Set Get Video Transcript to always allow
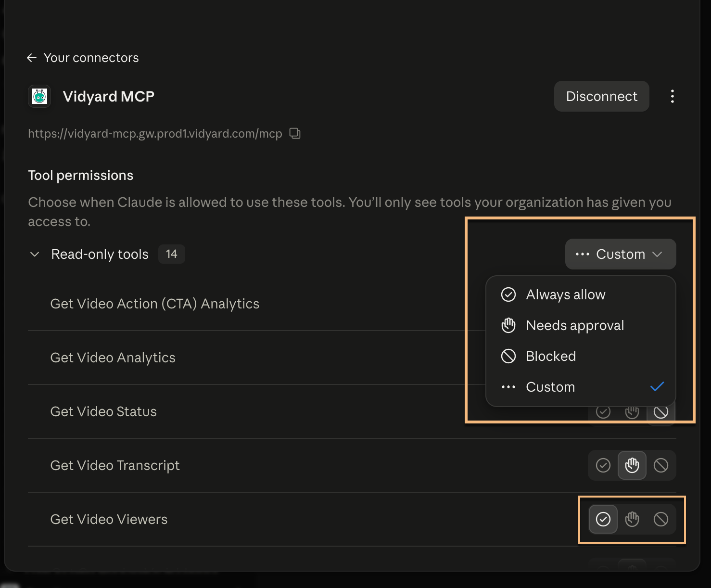 (603, 465)
